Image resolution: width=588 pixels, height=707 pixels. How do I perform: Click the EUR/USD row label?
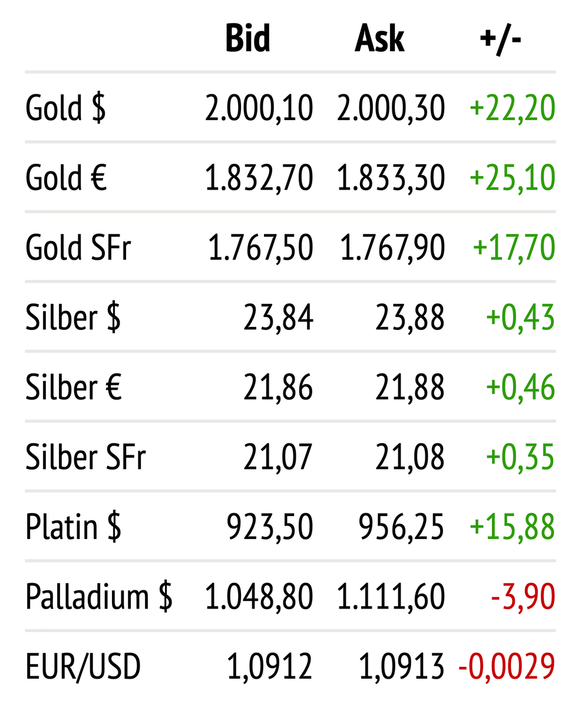[83, 666]
